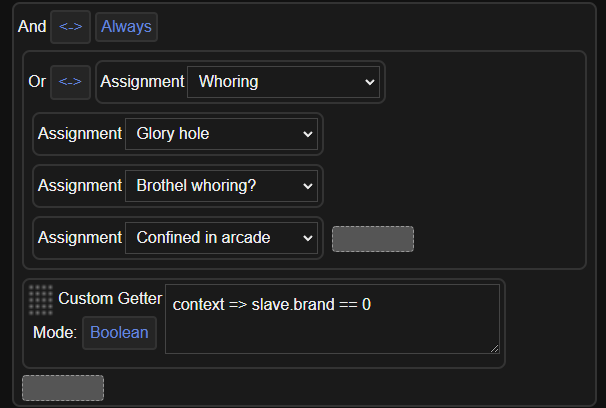The height and width of the screenshot is (408, 606).
Task: Open the Glory hole assignment dropdown
Action: point(221,133)
